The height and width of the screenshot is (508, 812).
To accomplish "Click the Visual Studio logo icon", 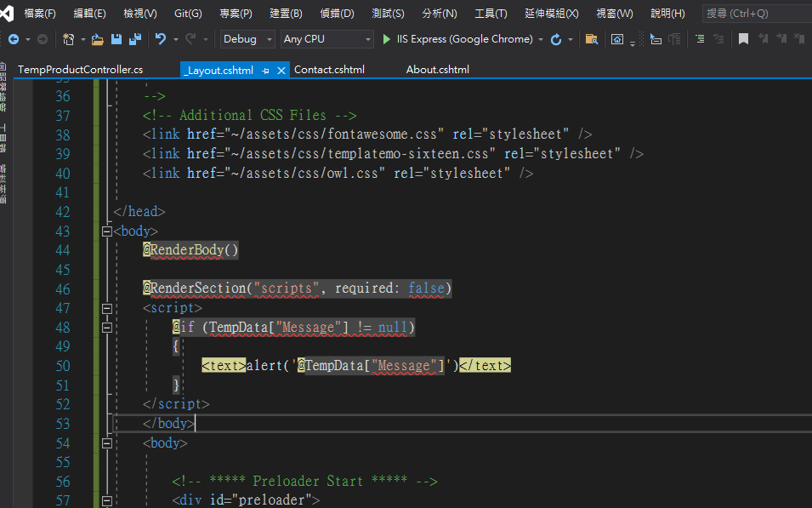I will point(6,13).
